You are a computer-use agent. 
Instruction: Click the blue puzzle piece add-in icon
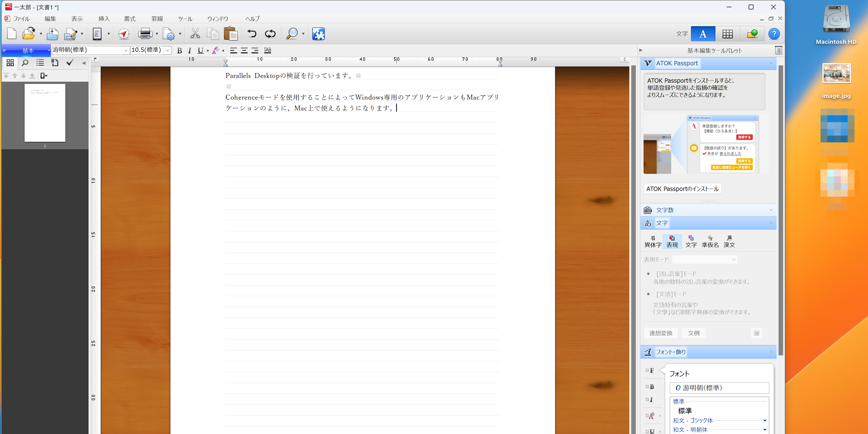pyautogui.click(x=319, y=34)
